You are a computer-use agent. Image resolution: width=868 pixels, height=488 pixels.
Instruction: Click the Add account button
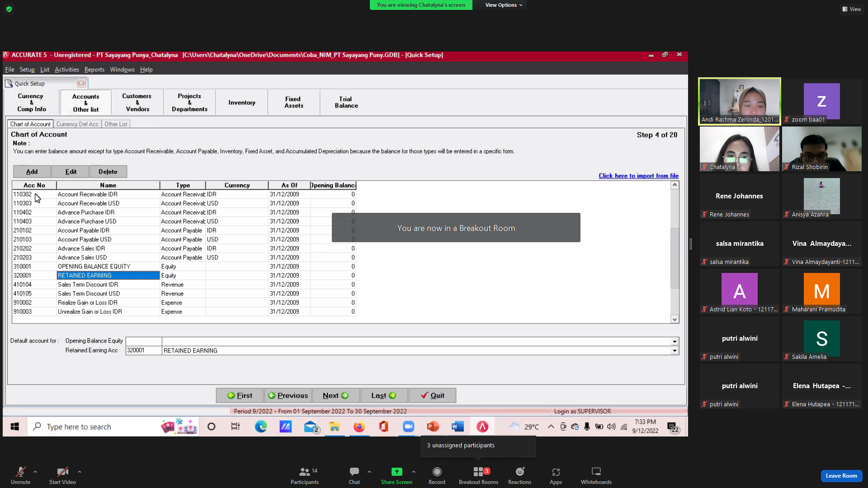click(32, 172)
